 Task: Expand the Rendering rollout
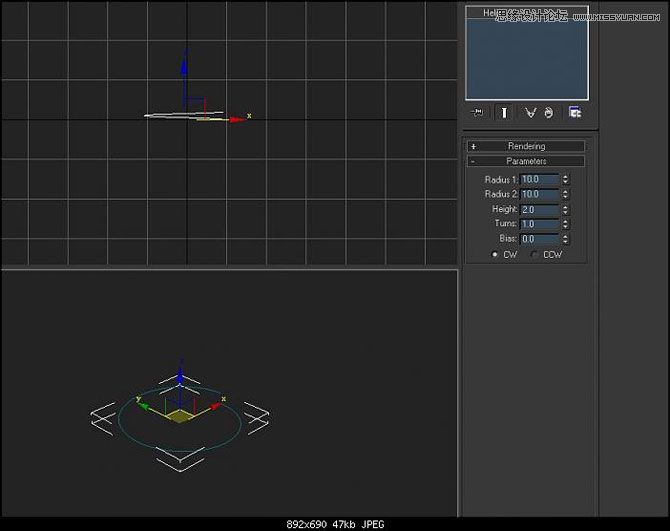[x=526, y=146]
